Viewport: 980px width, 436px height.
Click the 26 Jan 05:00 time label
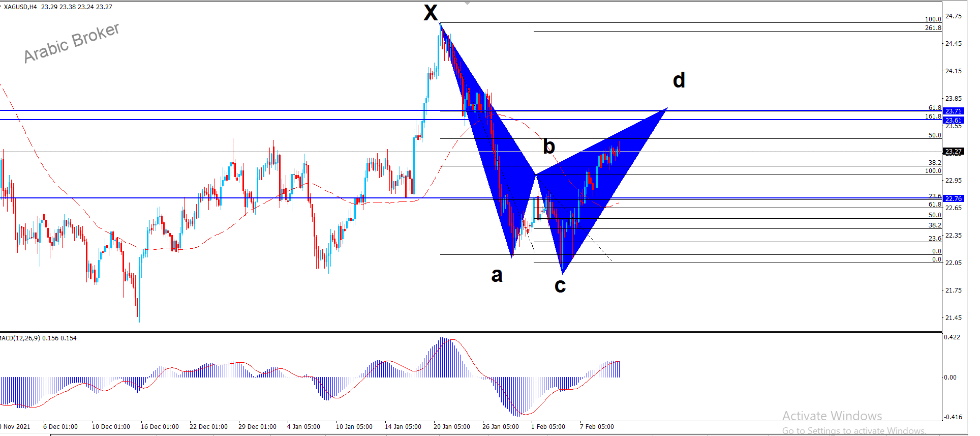(501, 427)
